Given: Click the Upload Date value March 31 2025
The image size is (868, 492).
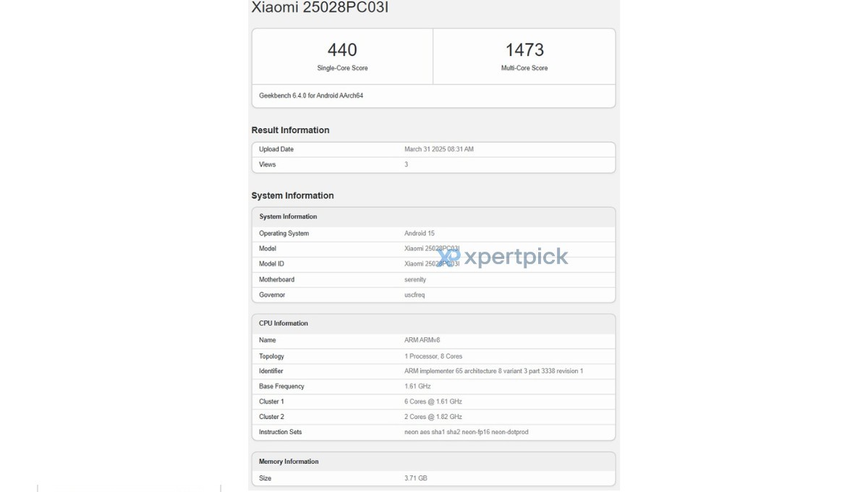Looking at the screenshot, I should (x=439, y=150).
